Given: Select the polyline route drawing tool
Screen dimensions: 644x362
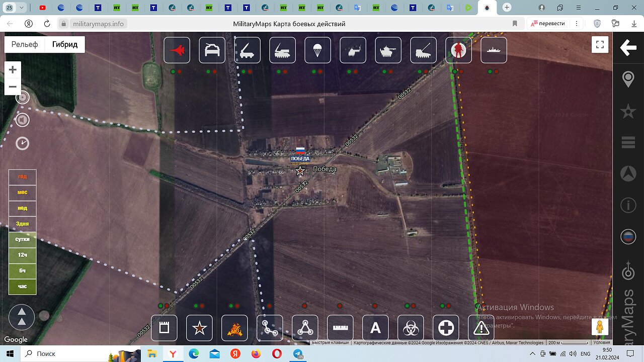Looking at the screenshot, I should 270,328.
